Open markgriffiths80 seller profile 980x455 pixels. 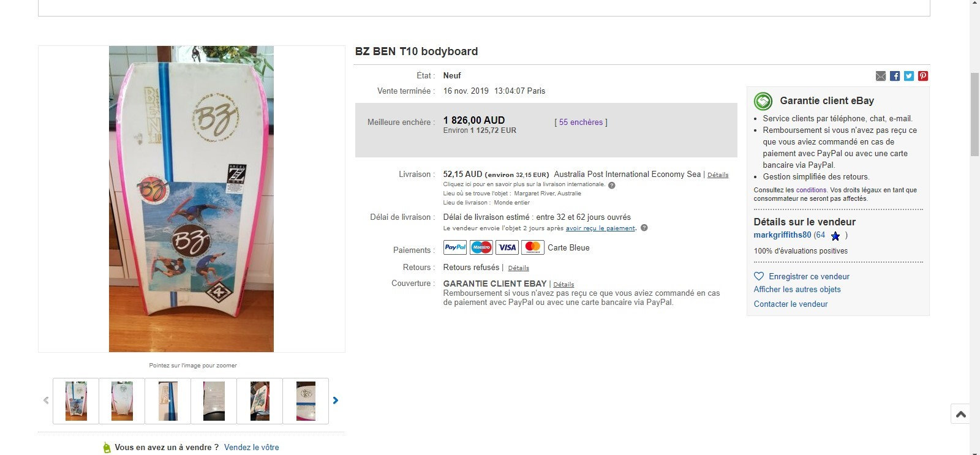point(782,235)
